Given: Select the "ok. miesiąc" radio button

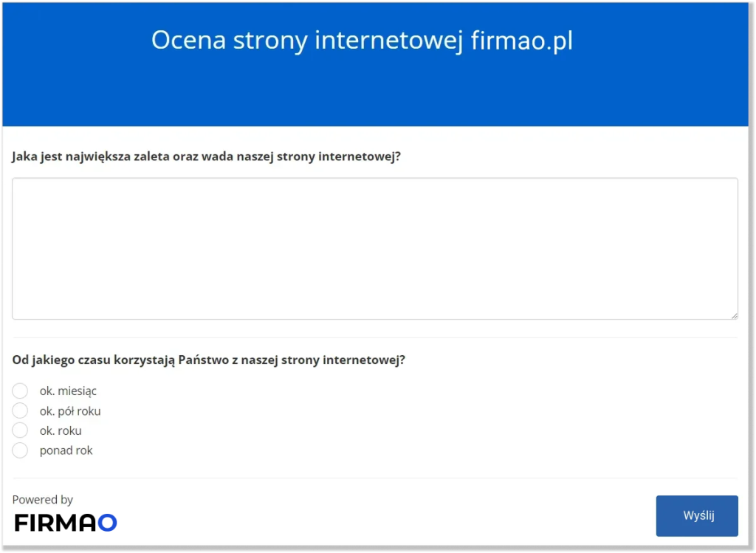Looking at the screenshot, I should 20,391.
